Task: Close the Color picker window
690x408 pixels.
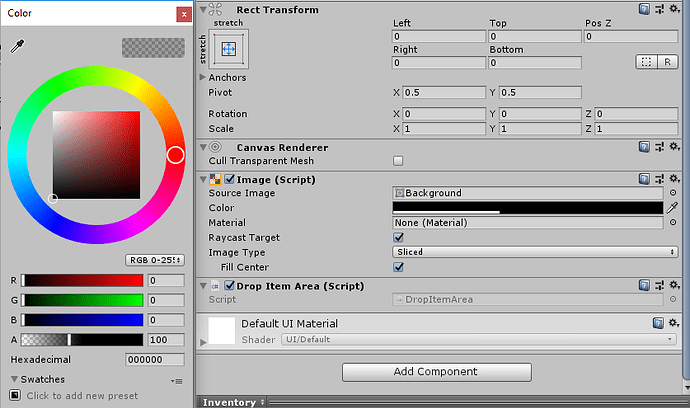Action: 184,15
